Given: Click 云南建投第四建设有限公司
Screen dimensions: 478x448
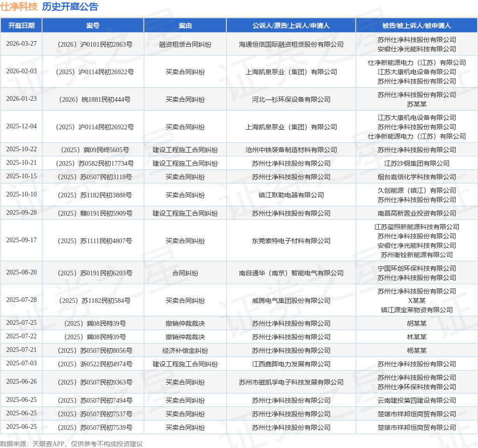Looking at the screenshot, I should point(417,400).
